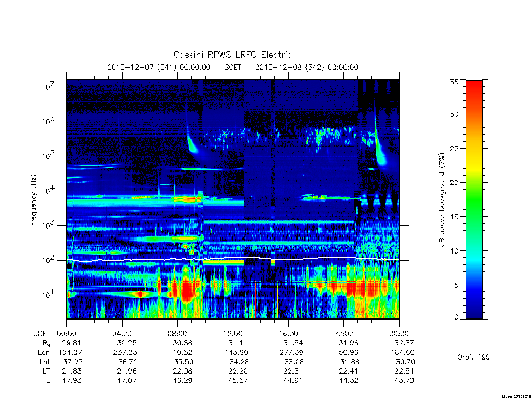Screen dimensions: 532x399
Task: Click the Rs value 31.11
Action: click(x=238, y=343)
